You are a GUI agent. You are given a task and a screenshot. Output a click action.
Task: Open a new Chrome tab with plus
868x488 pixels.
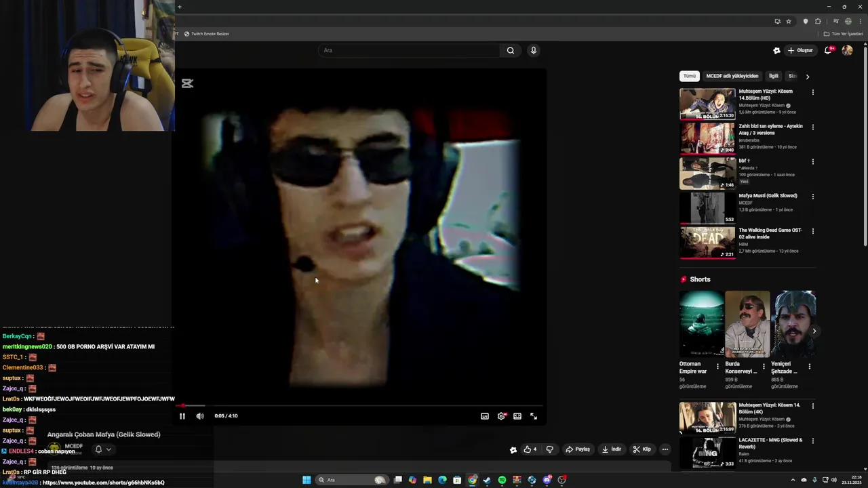tap(179, 7)
